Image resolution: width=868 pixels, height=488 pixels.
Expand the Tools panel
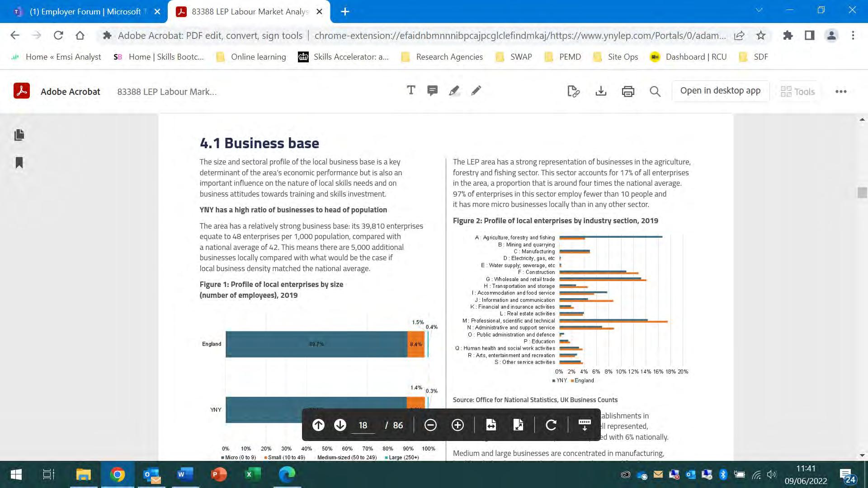(x=798, y=91)
